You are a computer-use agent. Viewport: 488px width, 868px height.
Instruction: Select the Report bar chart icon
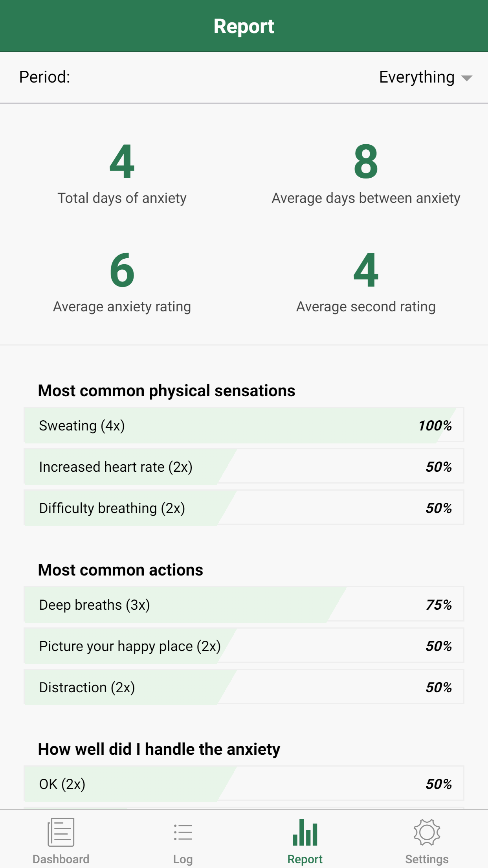click(305, 832)
